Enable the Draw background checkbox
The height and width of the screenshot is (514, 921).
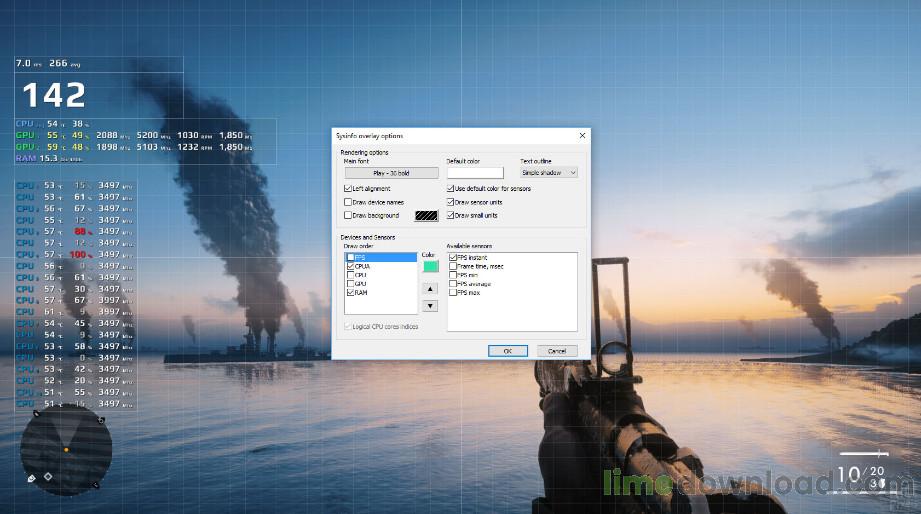pos(348,215)
